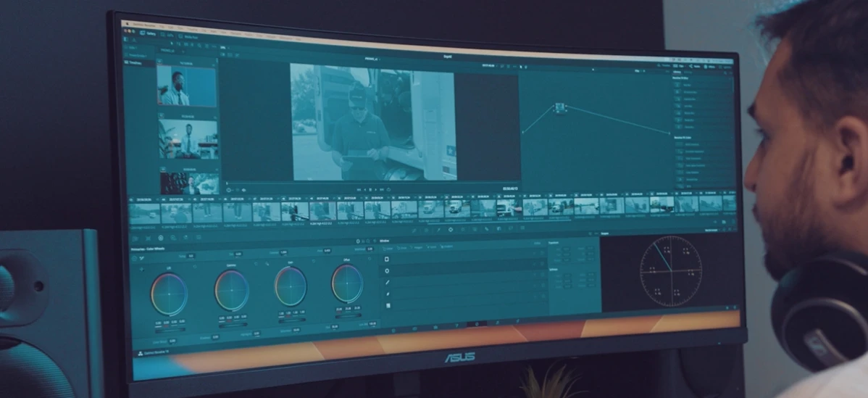
Task: Select the gradient window icon
Action: click(x=388, y=305)
